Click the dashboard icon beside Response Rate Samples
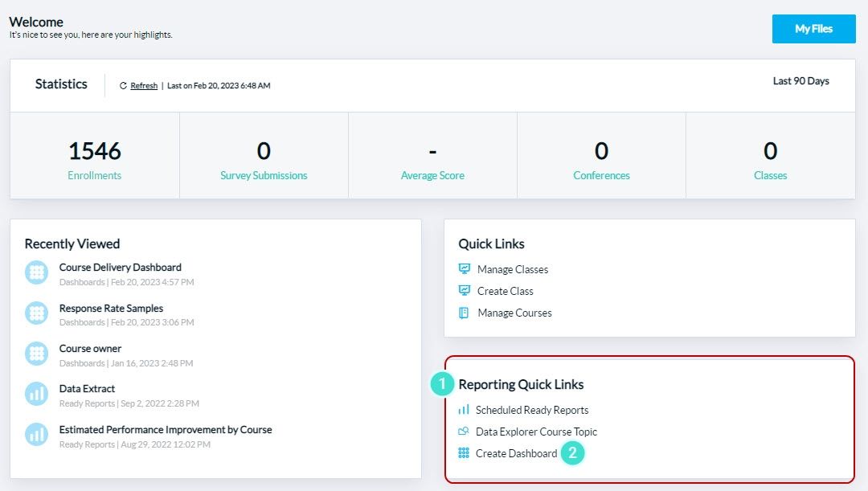The height and width of the screenshot is (491, 868). [x=35, y=313]
